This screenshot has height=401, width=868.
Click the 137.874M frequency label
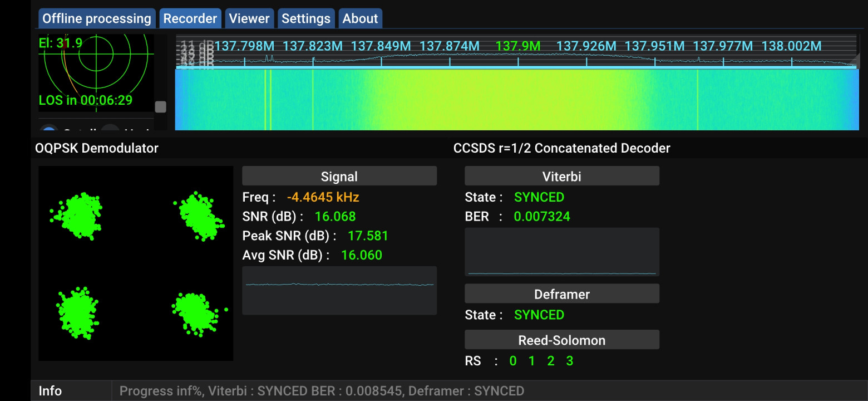[x=450, y=46]
